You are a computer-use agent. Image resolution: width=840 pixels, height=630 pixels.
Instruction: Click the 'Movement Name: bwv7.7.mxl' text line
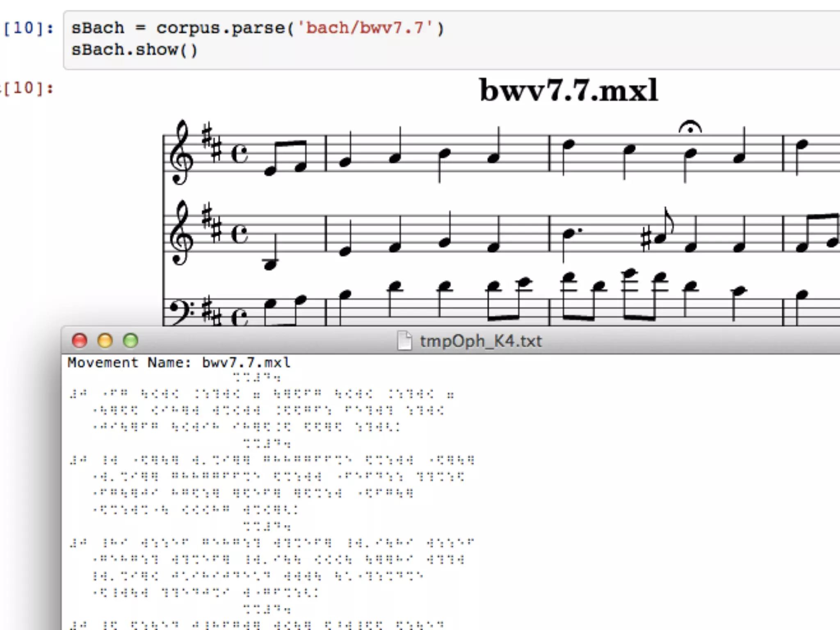pos(179,363)
